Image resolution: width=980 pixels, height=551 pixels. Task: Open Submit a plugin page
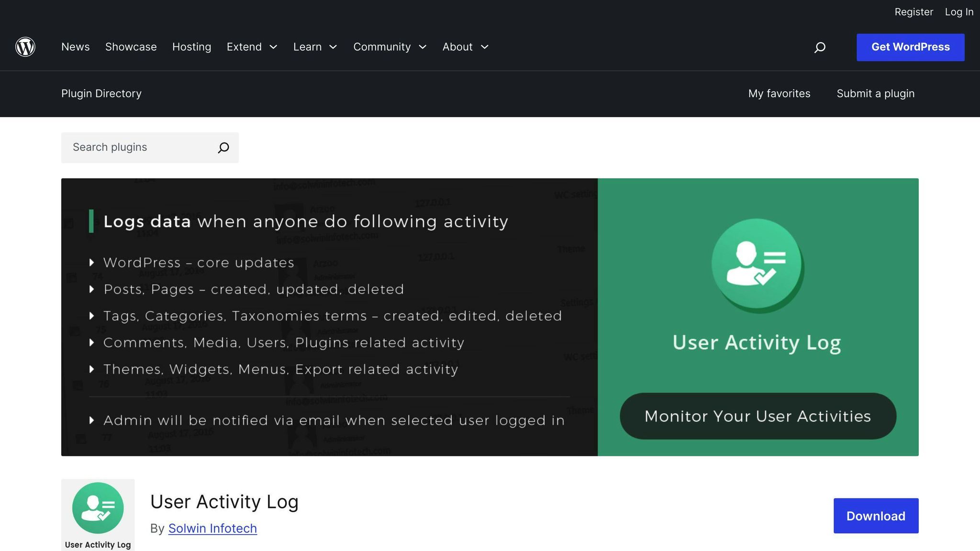coord(876,94)
